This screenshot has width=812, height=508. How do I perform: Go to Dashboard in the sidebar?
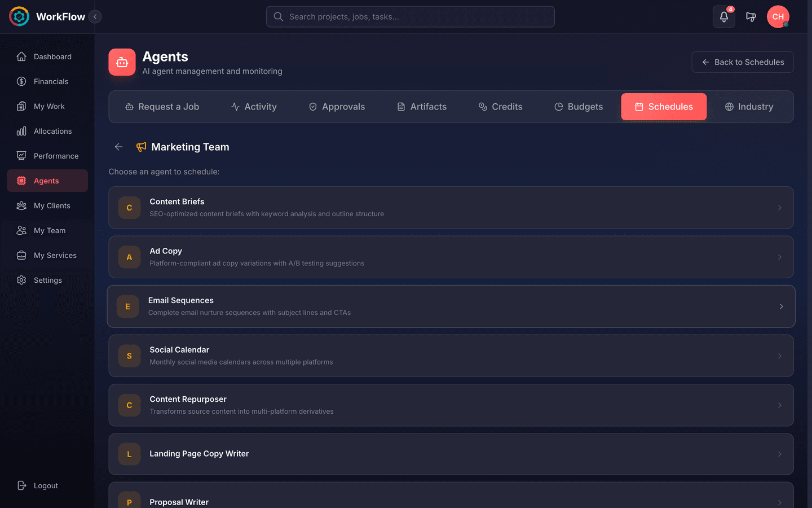pos(47,56)
